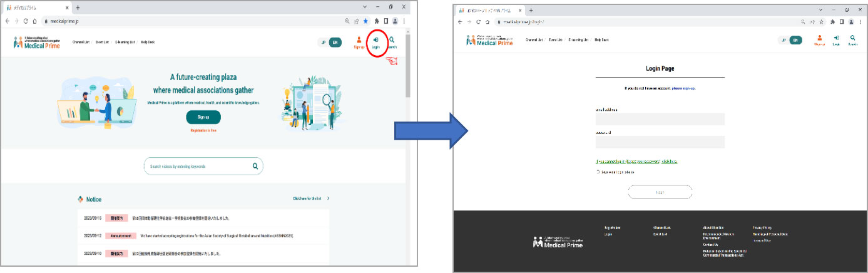
Task: Open Channel List in the right window menu
Action: [x=534, y=39]
